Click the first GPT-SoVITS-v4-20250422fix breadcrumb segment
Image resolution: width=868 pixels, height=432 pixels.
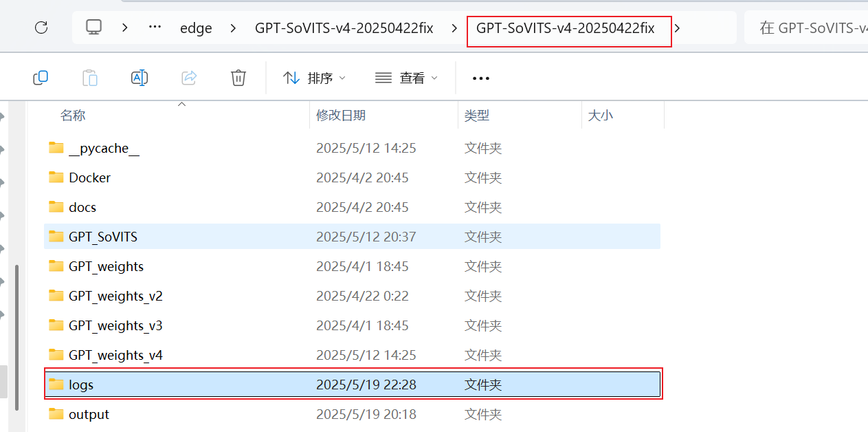(x=344, y=28)
